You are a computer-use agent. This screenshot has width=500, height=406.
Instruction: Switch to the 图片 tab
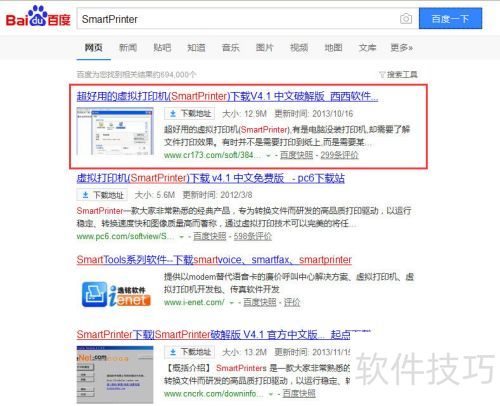coord(265,48)
